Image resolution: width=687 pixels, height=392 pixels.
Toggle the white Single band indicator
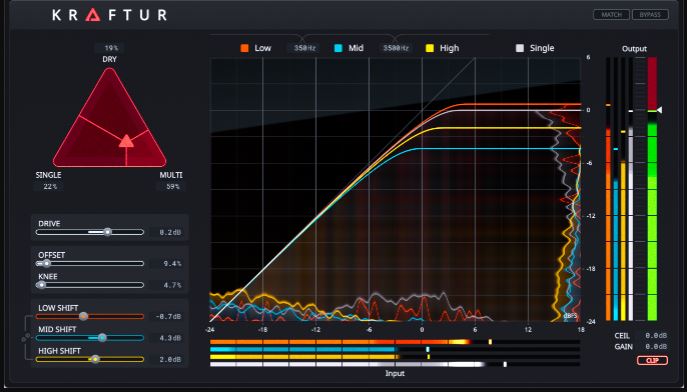click(x=520, y=48)
